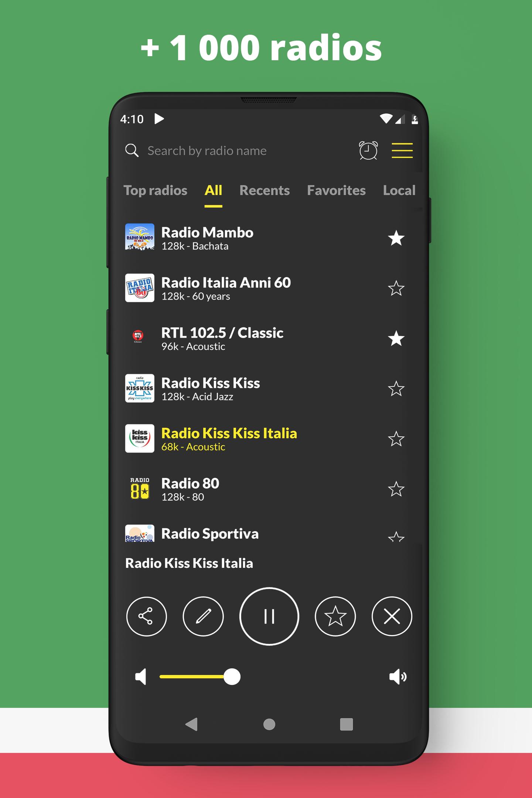Add playing station to favorites in player
532x798 pixels.
point(335,616)
